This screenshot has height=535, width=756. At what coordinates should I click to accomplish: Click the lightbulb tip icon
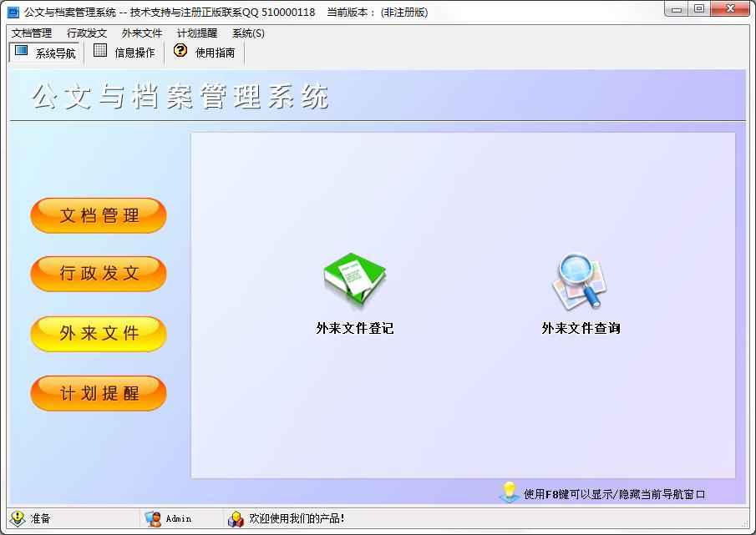[x=509, y=492]
